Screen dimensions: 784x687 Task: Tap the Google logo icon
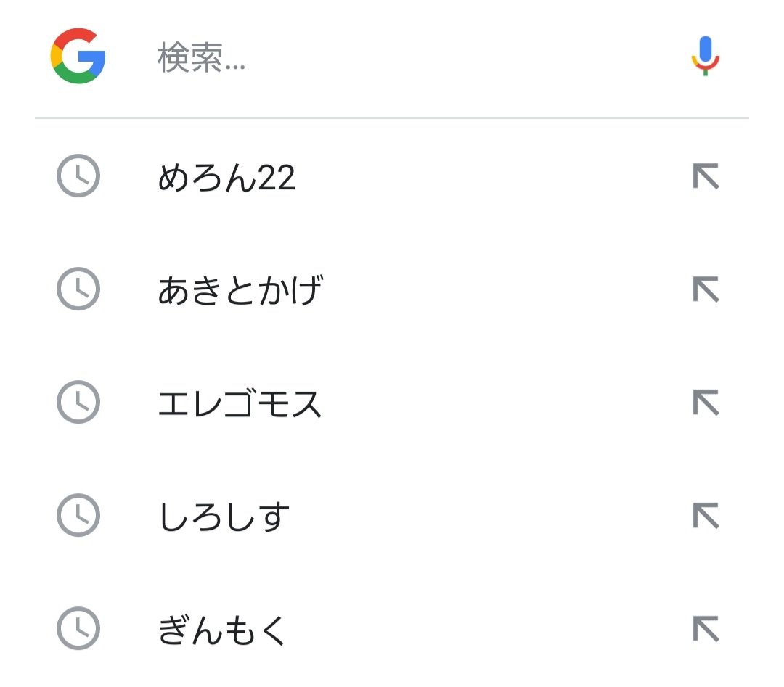click(x=78, y=56)
